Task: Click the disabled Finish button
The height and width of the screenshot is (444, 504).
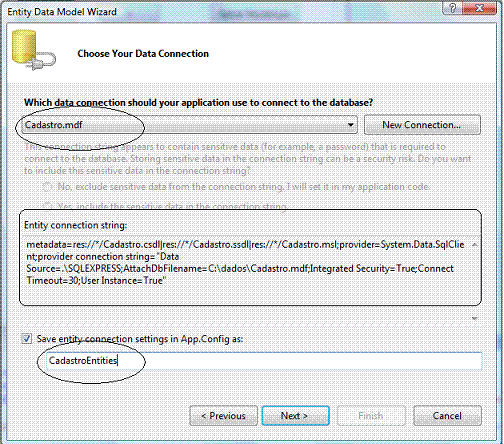Action: pos(371,416)
